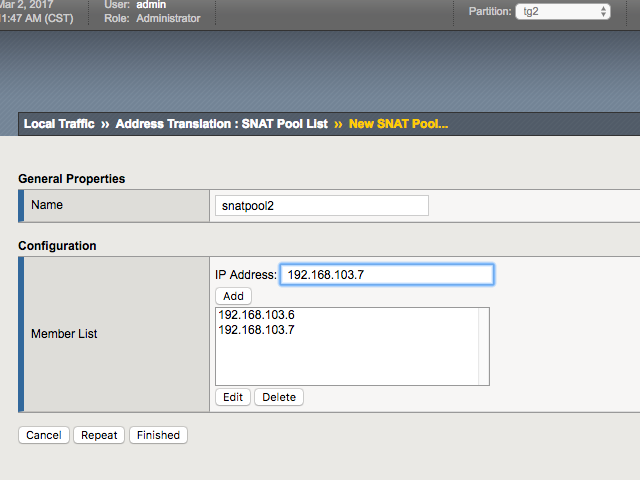Select member 192.168.103.6 in the list
Viewport: 640px width, 480px height.
click(x=256, y=314)
